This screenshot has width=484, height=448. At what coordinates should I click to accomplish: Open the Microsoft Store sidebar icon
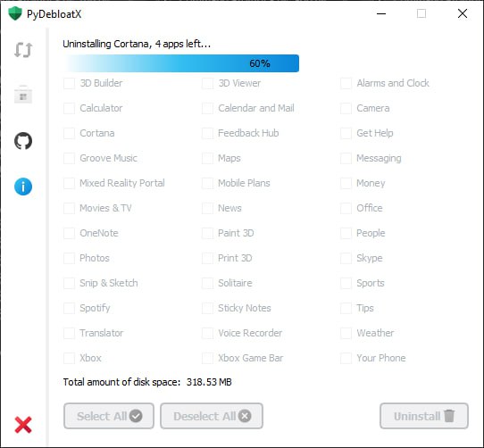pyautogui.click(x=23, y=95)
